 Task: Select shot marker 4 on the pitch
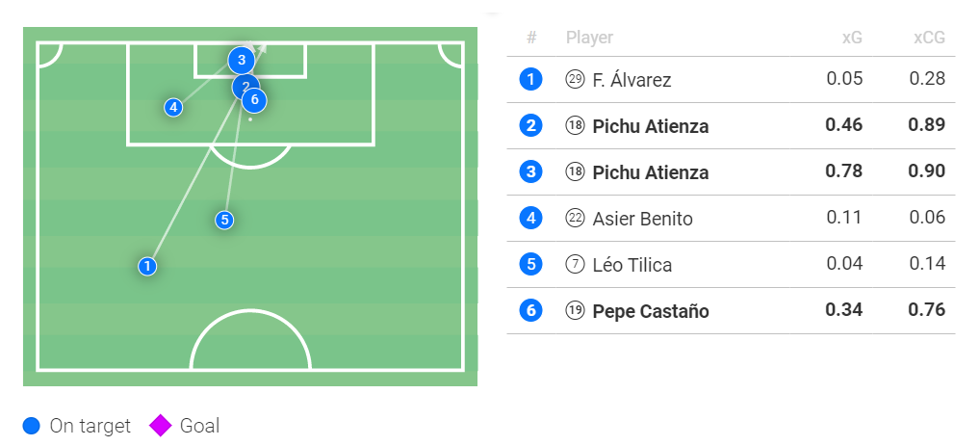173,107
